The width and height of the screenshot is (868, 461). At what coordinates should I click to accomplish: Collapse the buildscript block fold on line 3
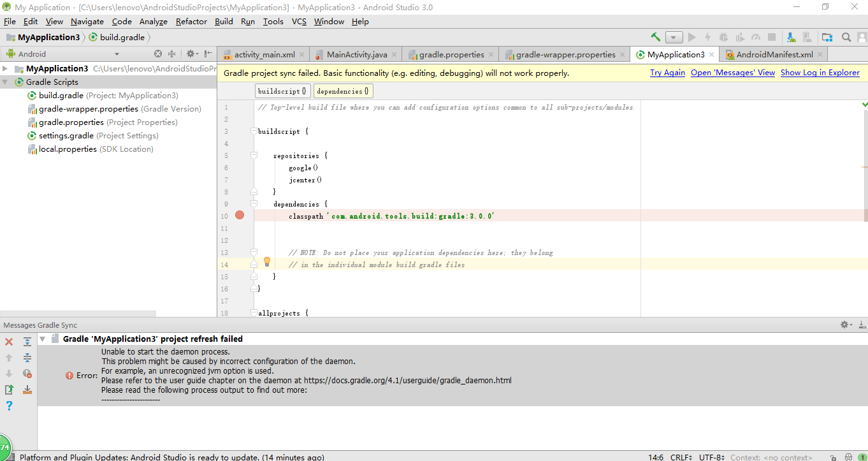point(254,132)
